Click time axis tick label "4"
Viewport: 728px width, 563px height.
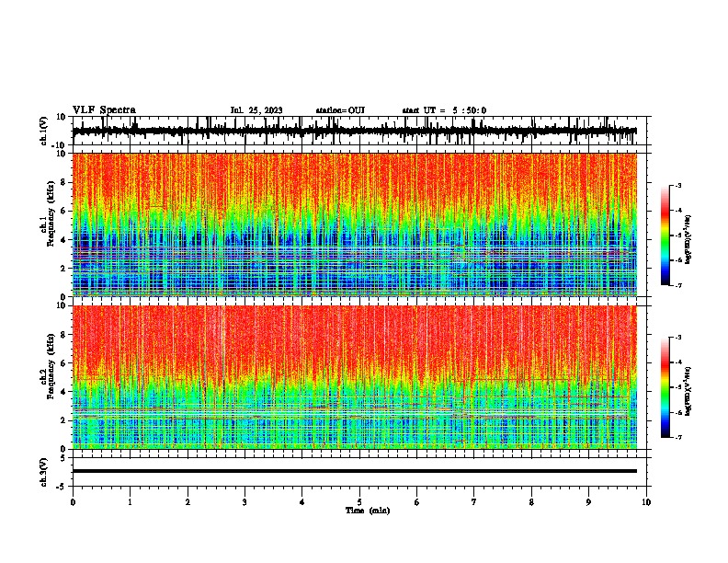tap(301, 502)
